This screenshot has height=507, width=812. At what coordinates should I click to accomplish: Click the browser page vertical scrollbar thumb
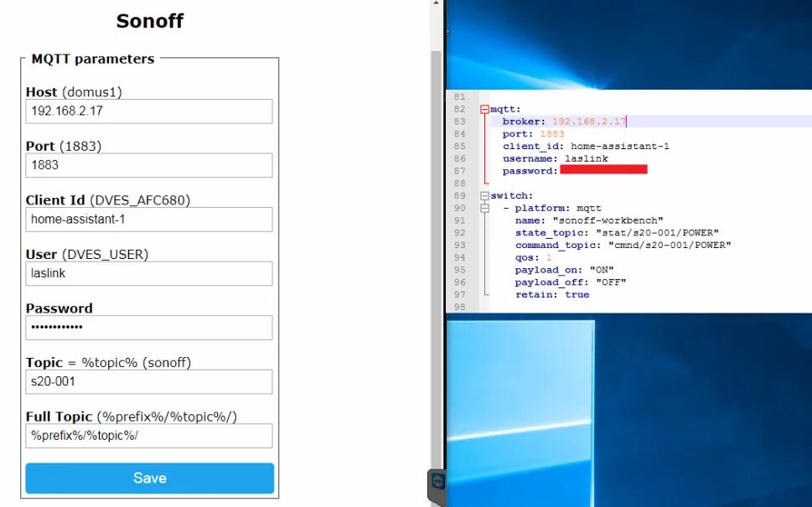click(x=437, y=259)
